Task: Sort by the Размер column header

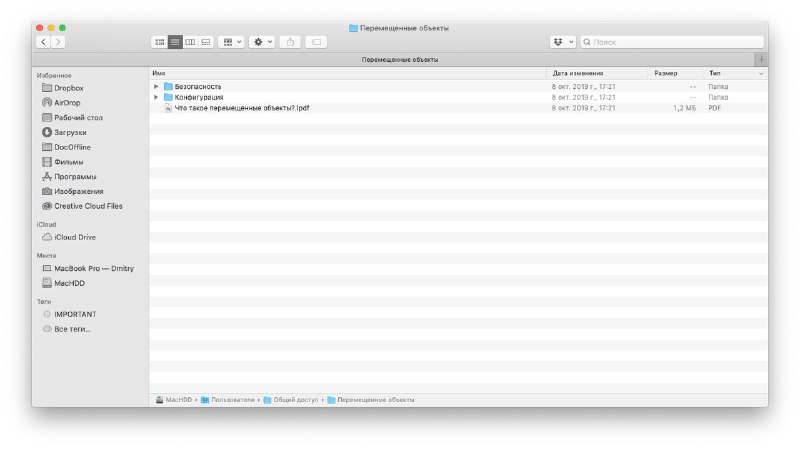Action: [665, 74]
